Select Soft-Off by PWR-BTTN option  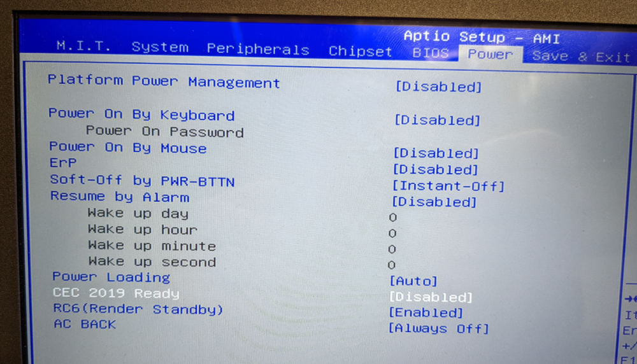coord(142,181)
